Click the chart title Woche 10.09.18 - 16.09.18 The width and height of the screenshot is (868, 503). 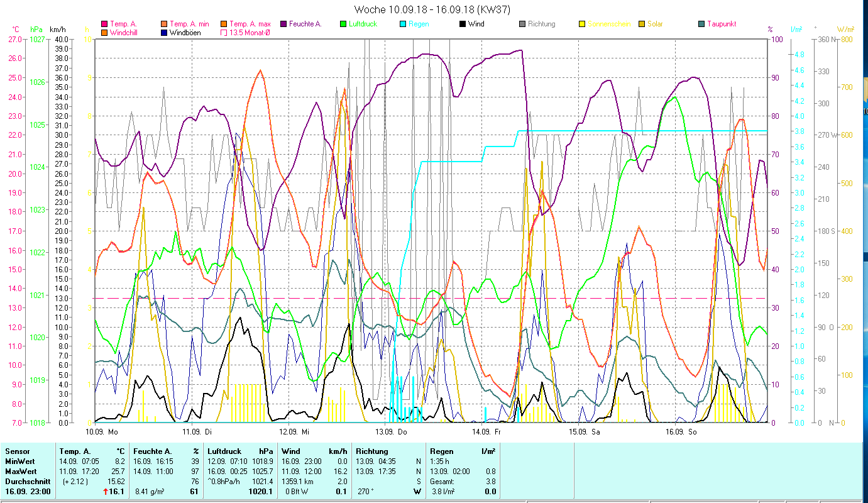click(x=432, y=9)
